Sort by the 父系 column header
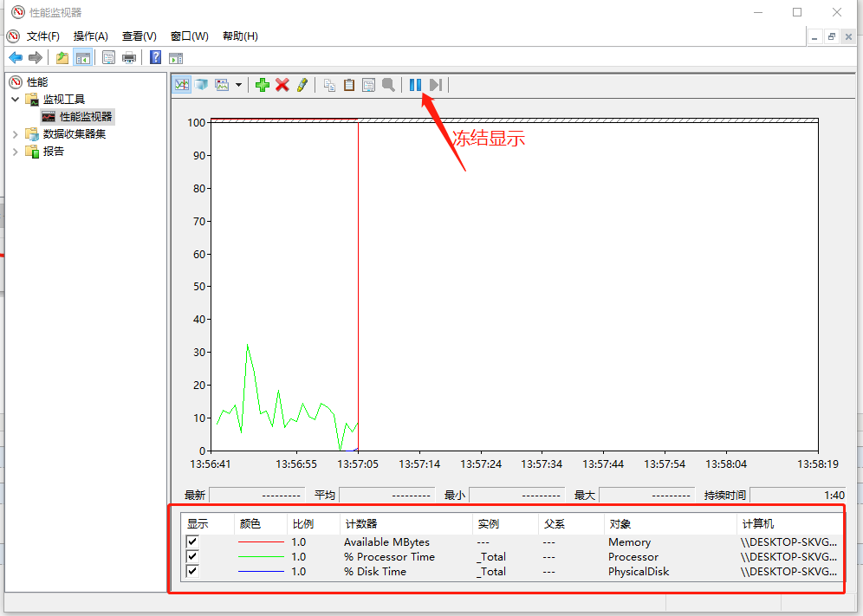The height and width of the screenshot is (616, 863). point(571,524)
